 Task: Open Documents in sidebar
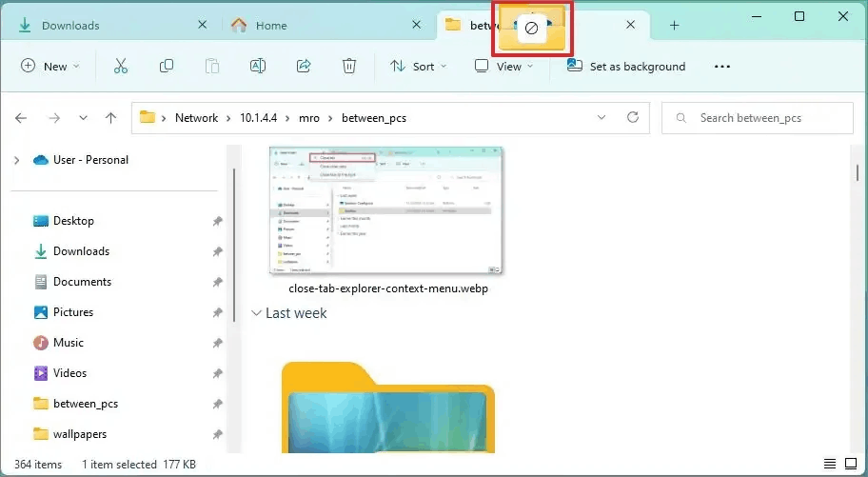click(x=82, y=282)
